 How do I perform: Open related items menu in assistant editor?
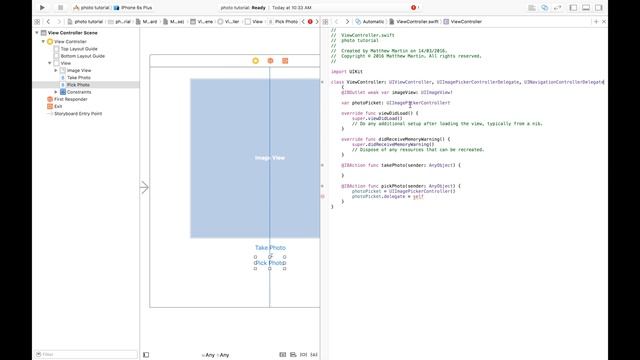tap(325, 22)
